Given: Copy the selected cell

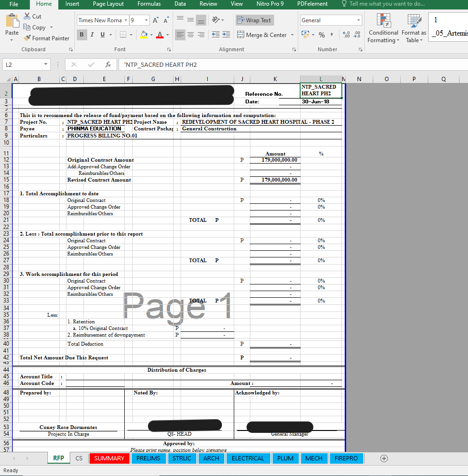Looking at the screenshot, I should [27, 27].
